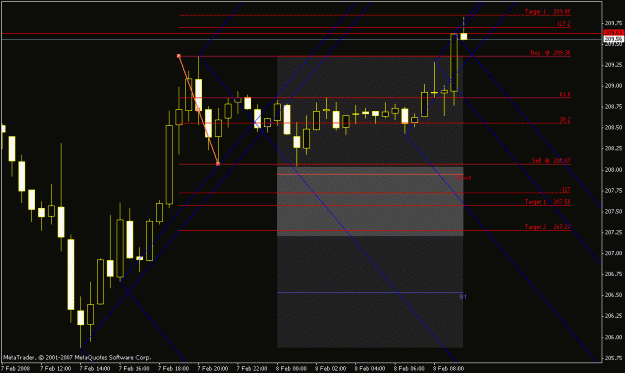
Task: Click the 209.25 price axis label
Action: coord(614,65)
